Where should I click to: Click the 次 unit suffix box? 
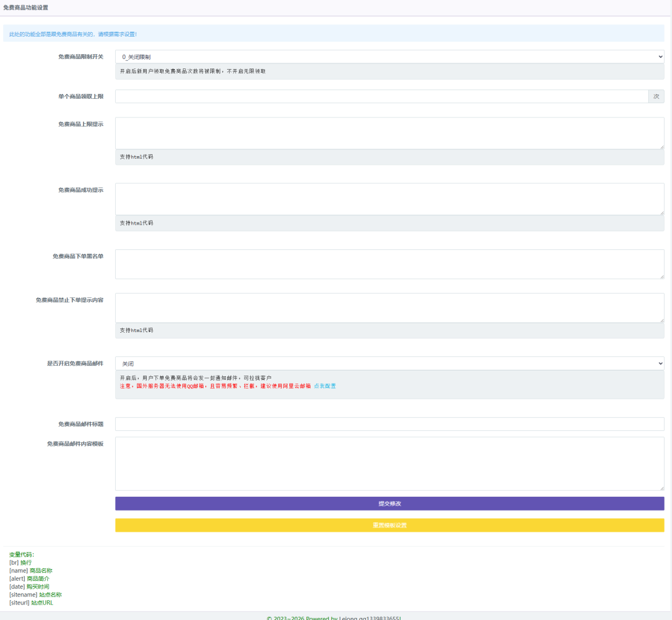click(x=656, y=96)
